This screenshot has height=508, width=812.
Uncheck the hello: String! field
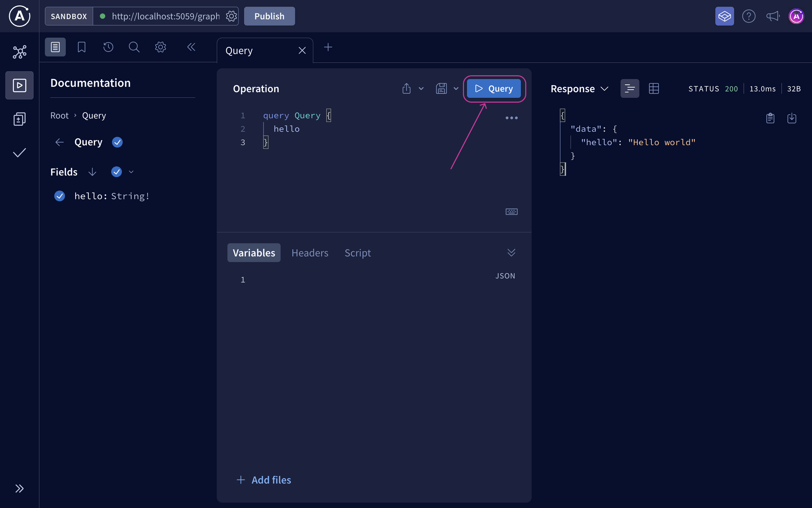[x=60, y=196]
